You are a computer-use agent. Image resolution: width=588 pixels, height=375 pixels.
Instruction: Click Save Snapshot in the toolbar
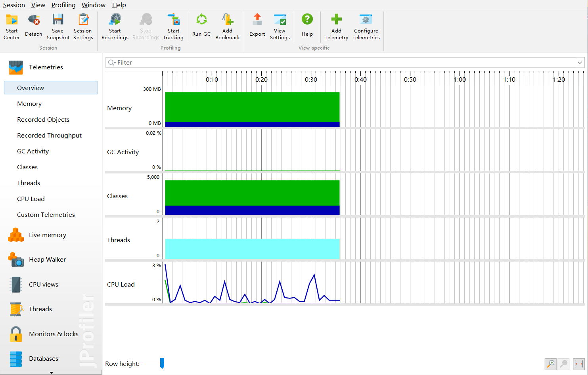(x=58, y=27)
